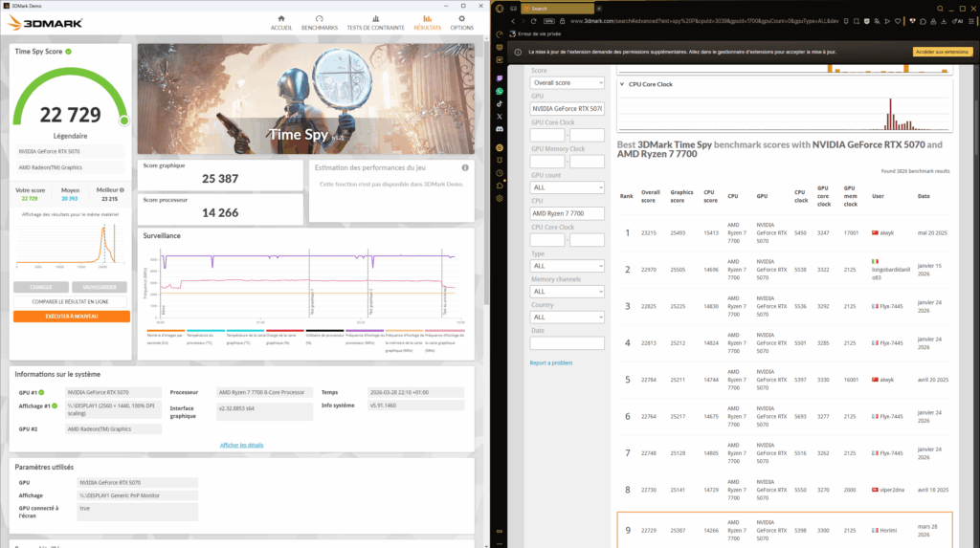Click the purple CPU clock legend swatch
Screen dimensions: 980x548
365,331
